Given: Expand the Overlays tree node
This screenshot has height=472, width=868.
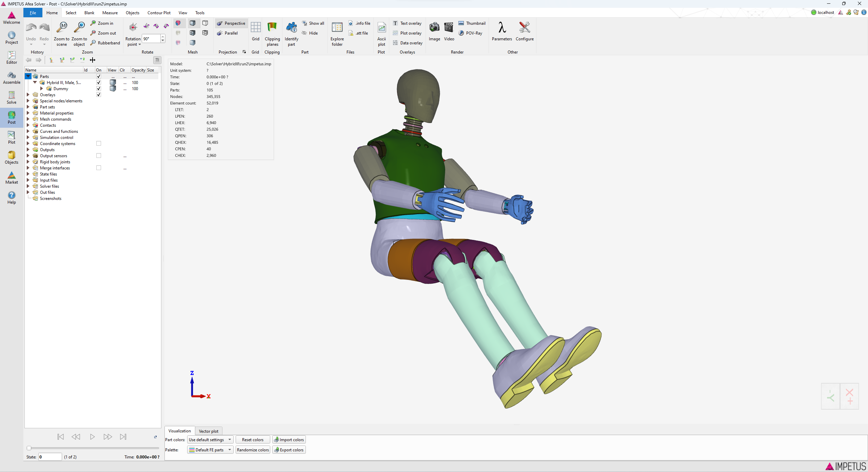Looking at the screenshot, I should coord(28,95).
